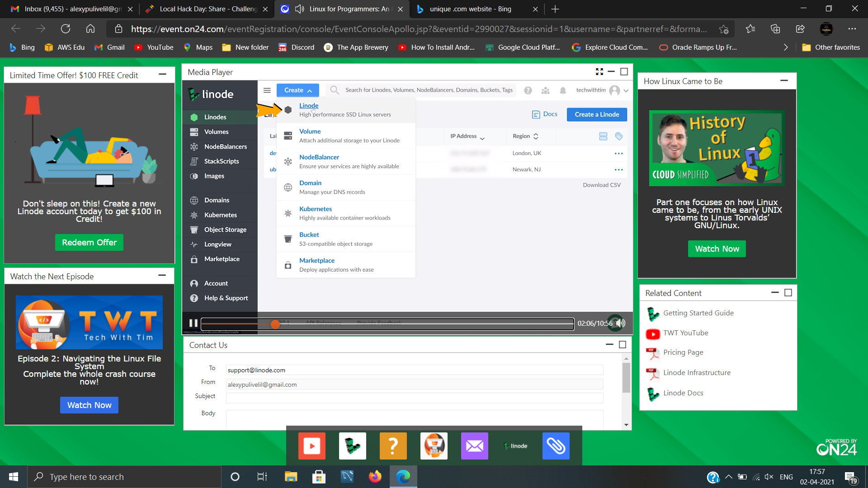Maximize the Related Content panel

(788, 293)
